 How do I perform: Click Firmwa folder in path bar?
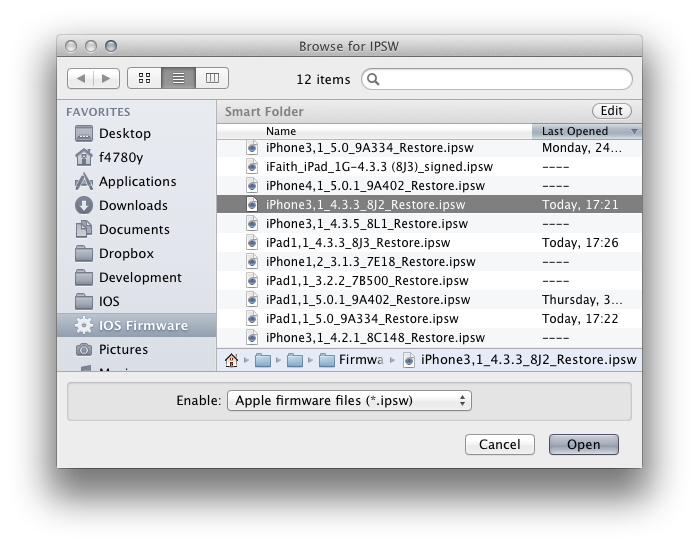tap(351, 360)
